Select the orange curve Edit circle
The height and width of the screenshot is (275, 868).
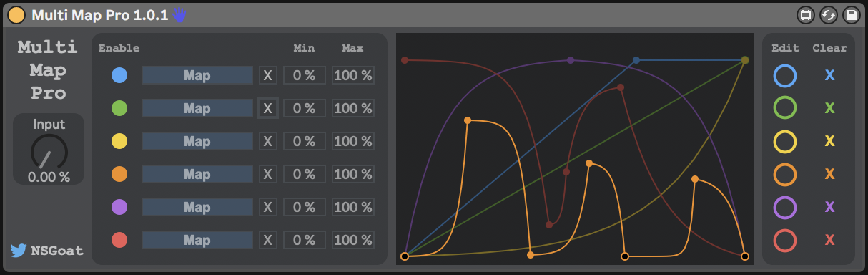point(785,174)
